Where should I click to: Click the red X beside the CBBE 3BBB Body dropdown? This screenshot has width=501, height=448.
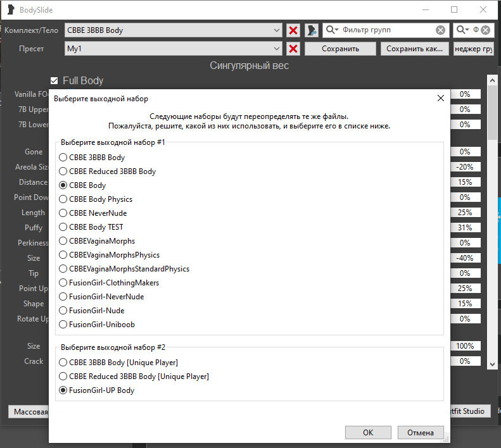pyautogui.click(x=293, y=30)
